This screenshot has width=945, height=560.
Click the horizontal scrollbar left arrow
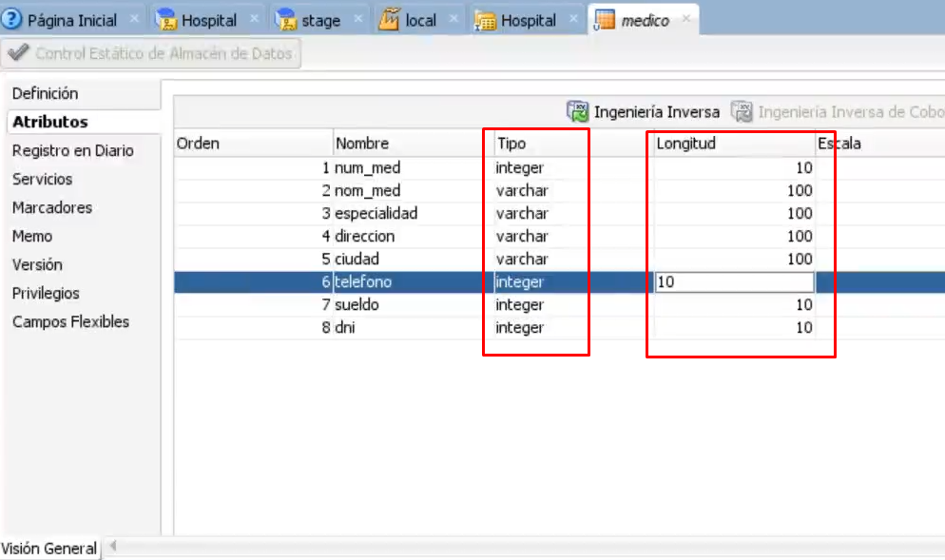(113, 547)
